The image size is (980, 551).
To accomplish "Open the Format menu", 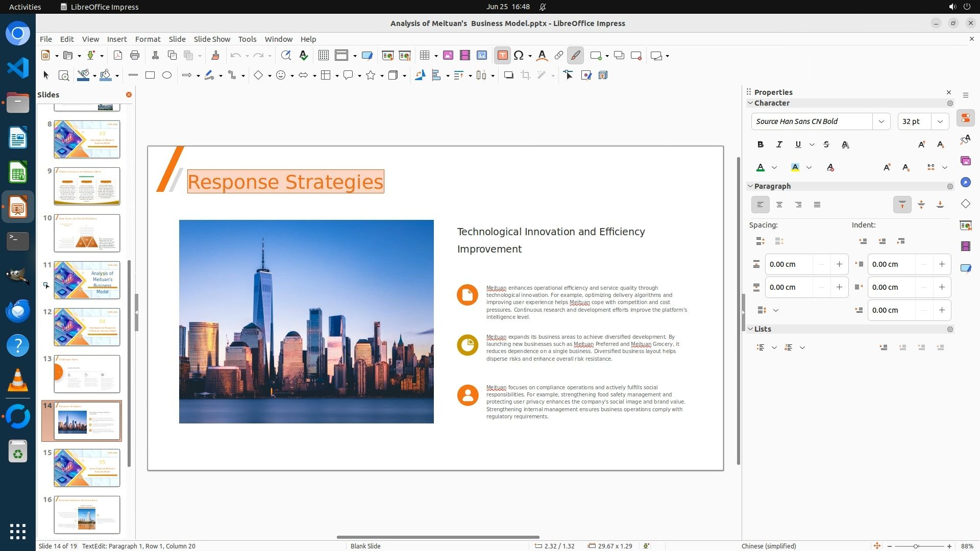I will (x=148, y=39).
